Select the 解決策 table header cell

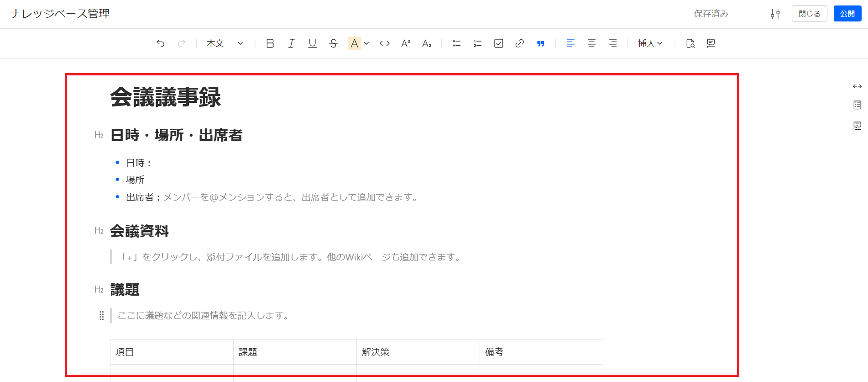click(x=418, y=352)
